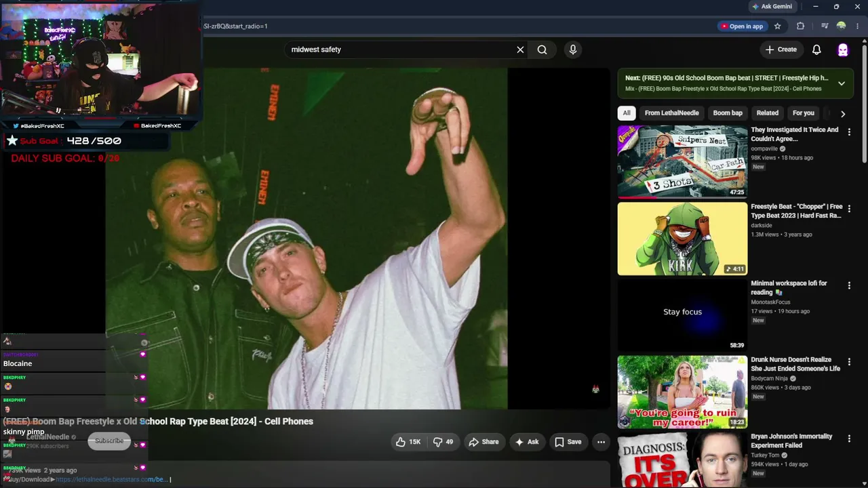This screenshot has width=868, height=488.
Task: Open more actions menu beside Save
Action: coord(601,442)
